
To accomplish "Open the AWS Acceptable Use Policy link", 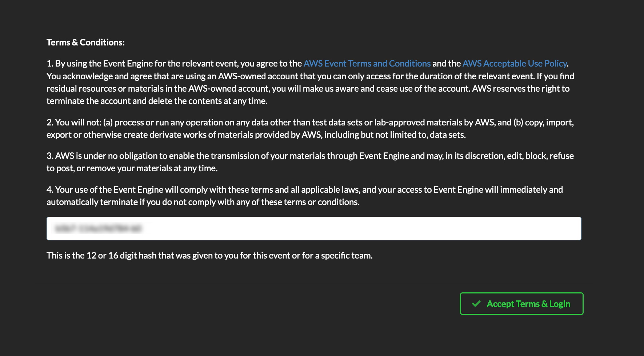I will [x=515, y=64].
